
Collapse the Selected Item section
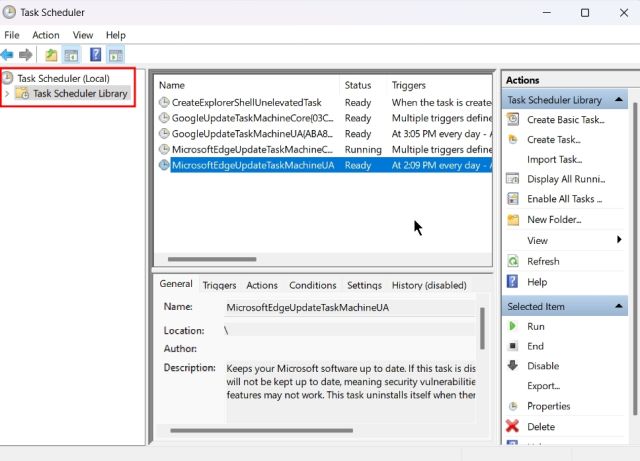620,306
